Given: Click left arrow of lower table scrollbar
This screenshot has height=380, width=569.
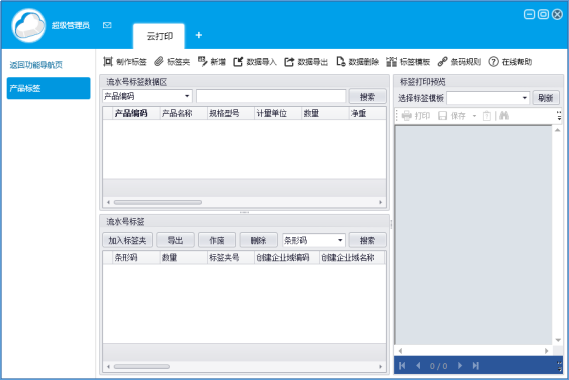Looking at the screenshot, I should point(108,366).
